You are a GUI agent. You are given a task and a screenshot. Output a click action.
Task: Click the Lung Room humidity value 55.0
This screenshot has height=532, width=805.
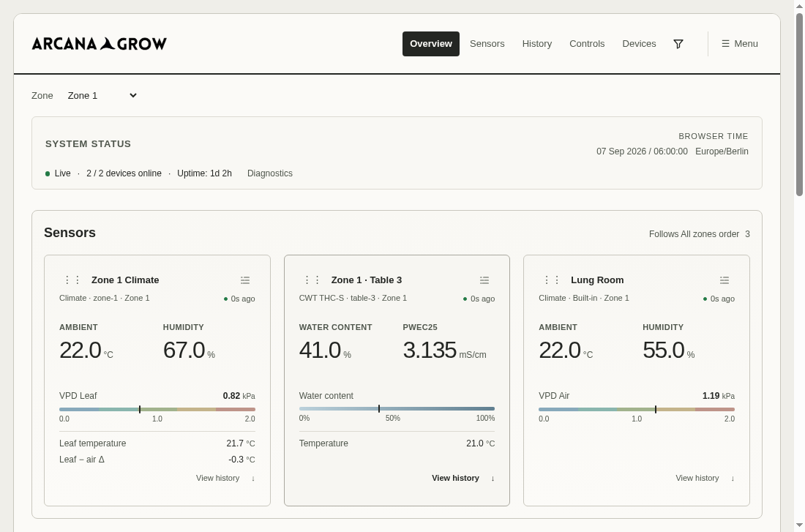click(663, 351)
